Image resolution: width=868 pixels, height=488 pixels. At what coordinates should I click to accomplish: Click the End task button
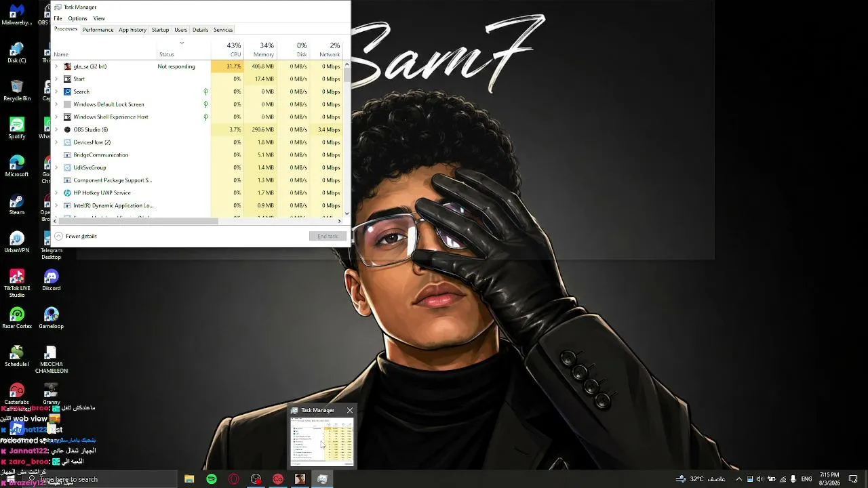[x=328, y=236]
